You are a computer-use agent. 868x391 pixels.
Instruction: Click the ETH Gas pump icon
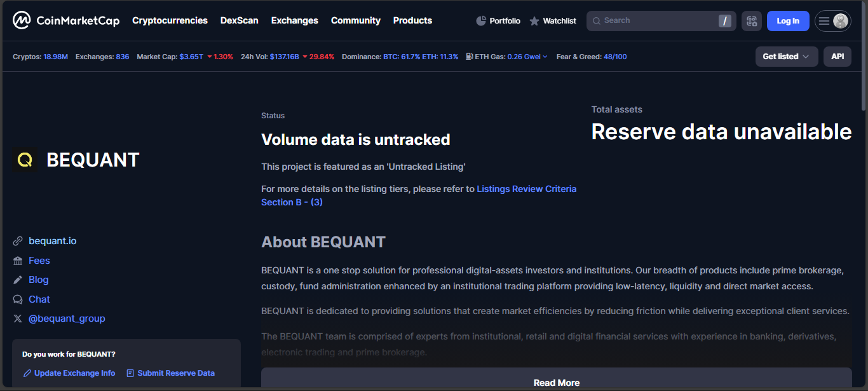(470, 57)
